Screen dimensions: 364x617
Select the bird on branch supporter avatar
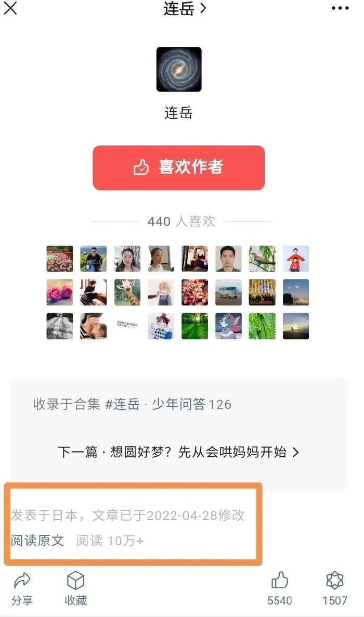[x=262, y=259]
